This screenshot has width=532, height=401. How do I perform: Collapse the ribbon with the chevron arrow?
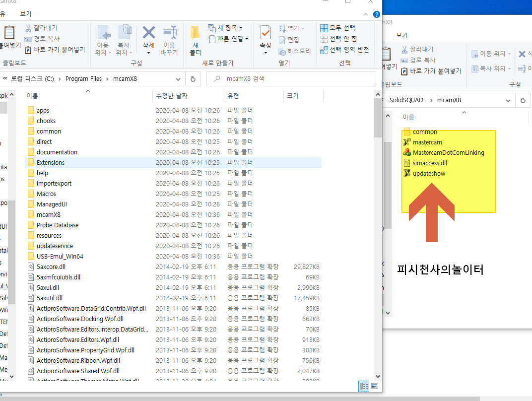365,14
